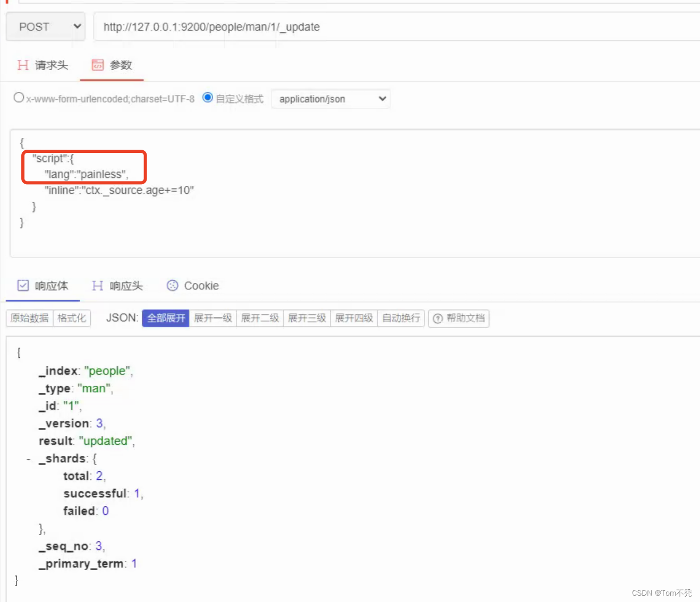This screenshot has width=700, height=602.
Task: Open the 帮助文档 help link
Action: coord(459,318)
